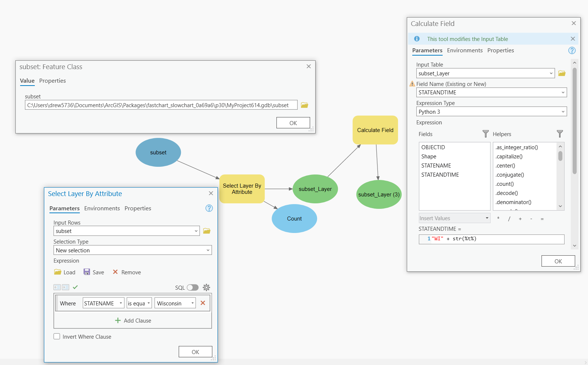The width and height of the screenshot is (588, 365).
Task: Open Calculate Field help via question mark icon
Action: click(x=572, y=50)
